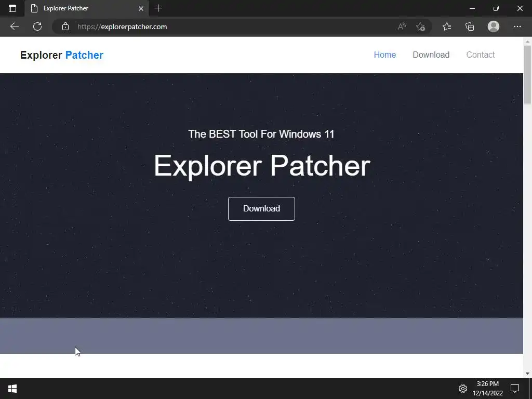532x399 pixels.
Task: Click the 'Explorer Patcher' hero heading
Action: (x=262, y=166)
